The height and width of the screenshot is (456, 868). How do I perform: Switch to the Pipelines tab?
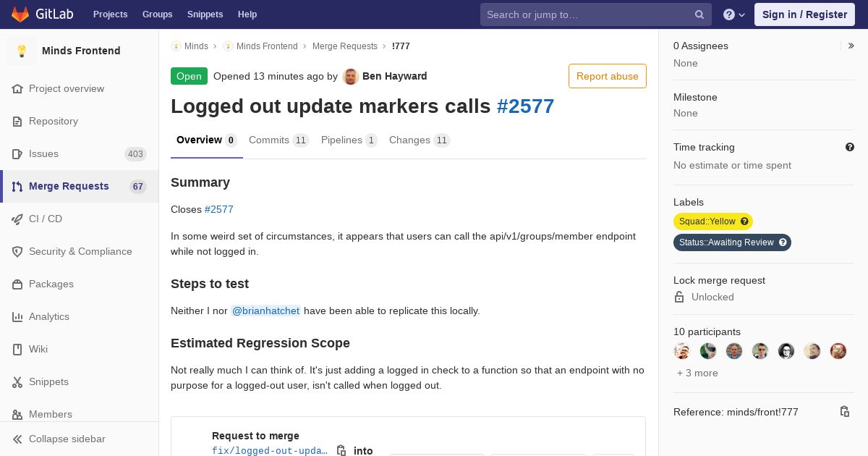[349, 140]
